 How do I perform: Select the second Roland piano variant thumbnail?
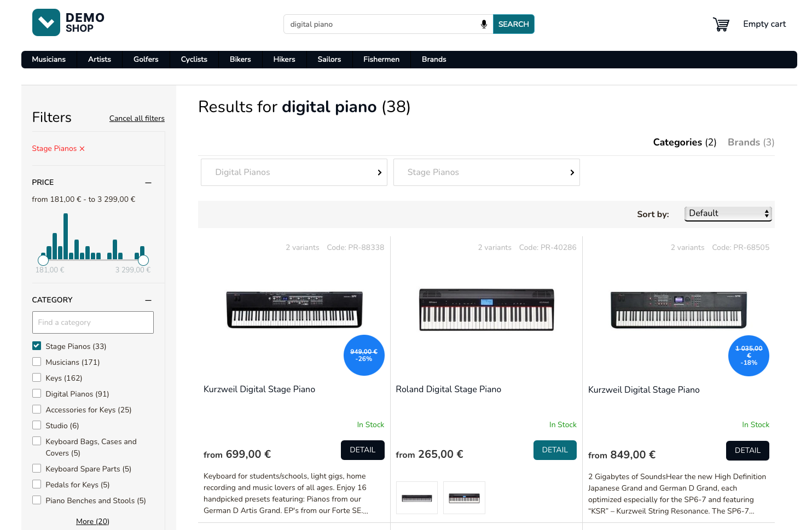[464, 498]
